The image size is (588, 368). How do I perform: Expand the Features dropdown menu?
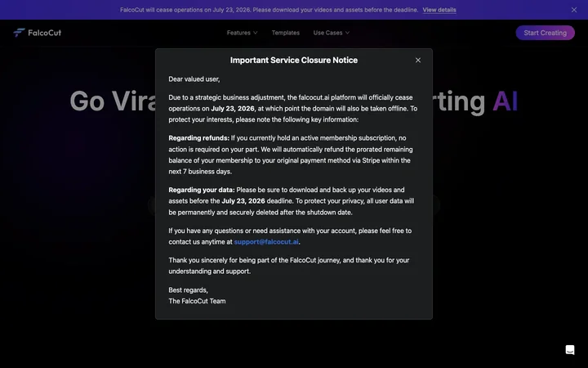pyautogui.click(x=242, y=33)
